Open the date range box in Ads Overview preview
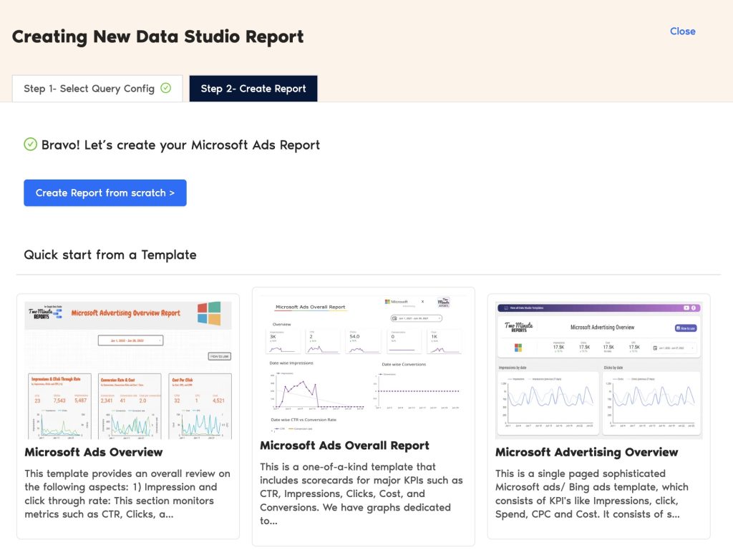 (130, 340)
